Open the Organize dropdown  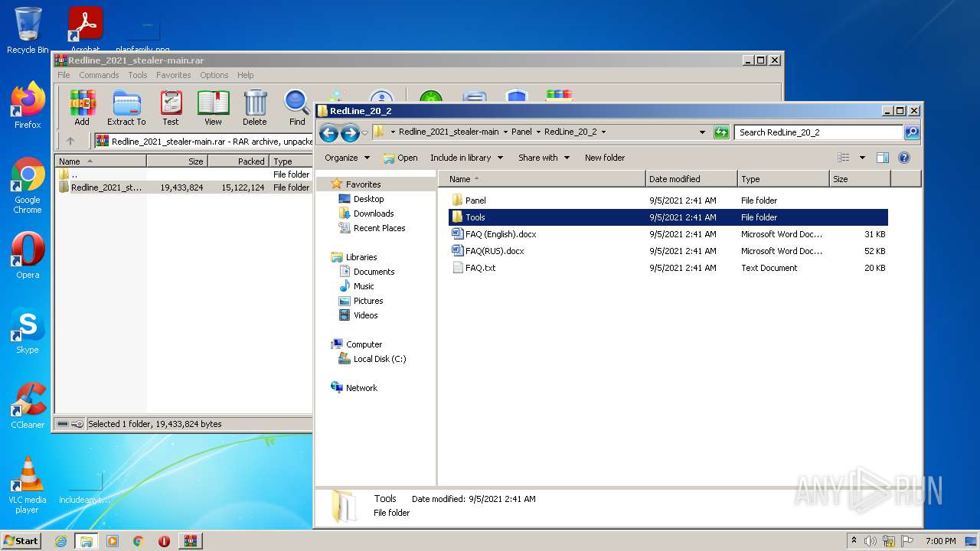click(347, 158)
